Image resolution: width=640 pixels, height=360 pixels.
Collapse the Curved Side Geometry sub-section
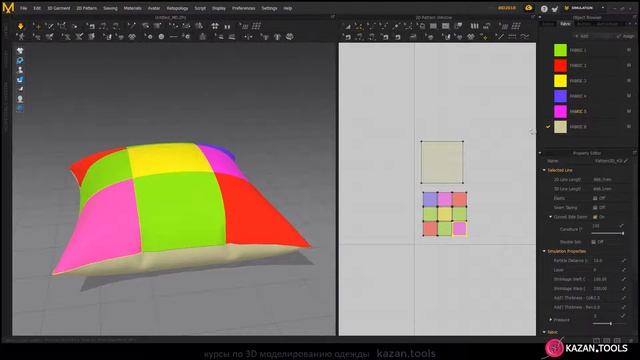click(551, 217)
